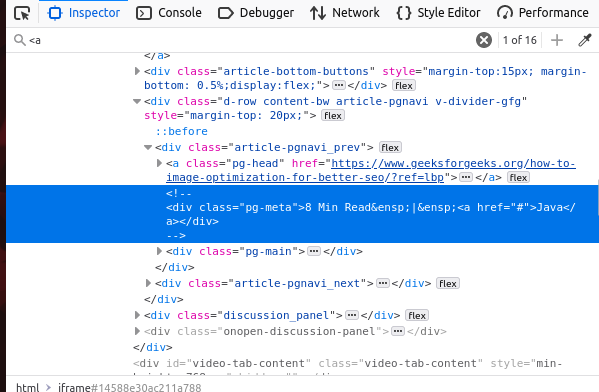Image resolution: width=599 pixels, height=392 pixels.
Task: Expand the onopen-discussion-panel div
Action: point(137,331)
